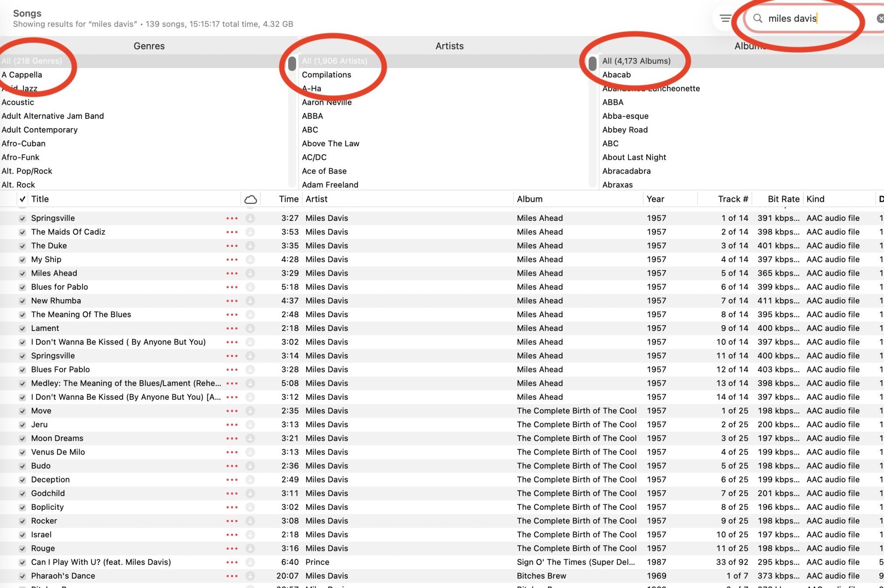Click the filter lines icon beside search
884x588 pixels.
(725, 18)
